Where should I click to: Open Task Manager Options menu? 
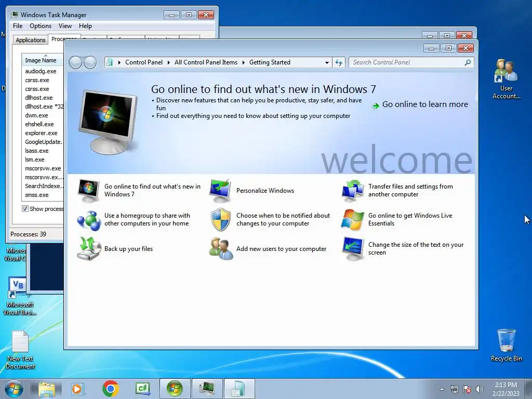click(x=41, y=26)
